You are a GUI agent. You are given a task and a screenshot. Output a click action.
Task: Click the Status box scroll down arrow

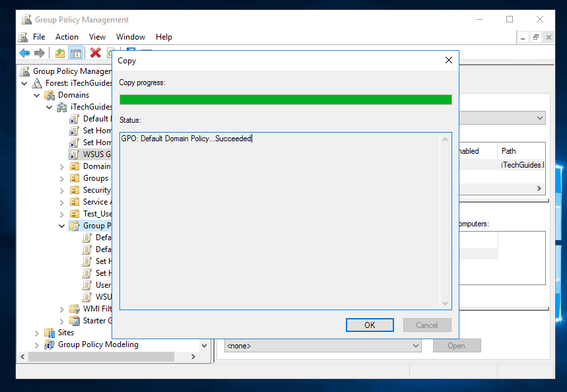coord(445,303)
